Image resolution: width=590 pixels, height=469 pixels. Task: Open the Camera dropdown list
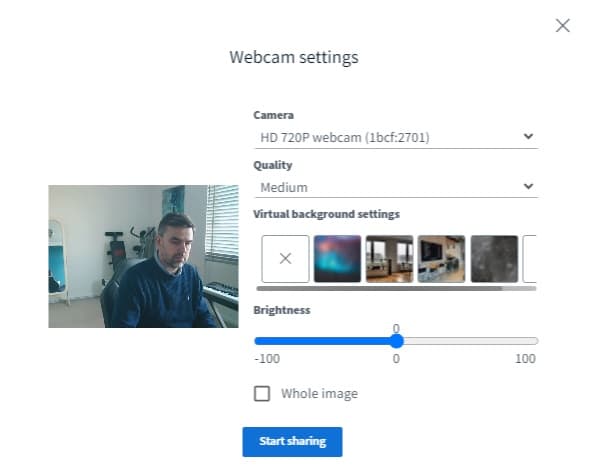[x=396, y=137]
